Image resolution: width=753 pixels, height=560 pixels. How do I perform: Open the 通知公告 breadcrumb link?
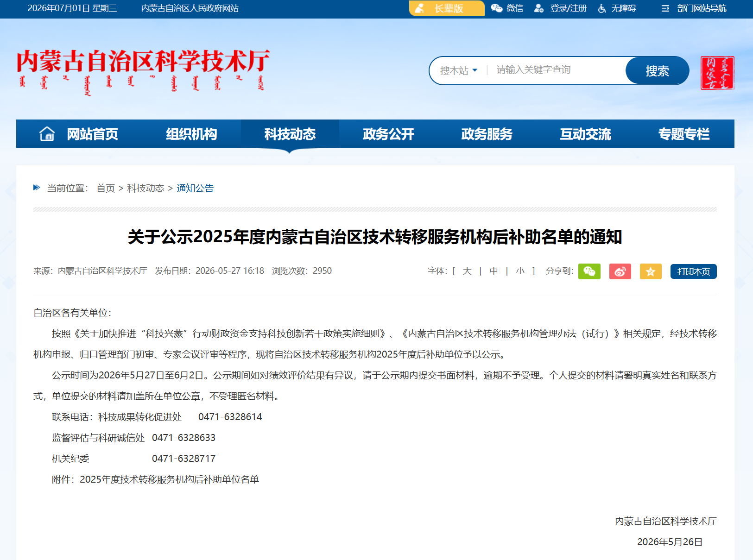[x=195, y=188]
